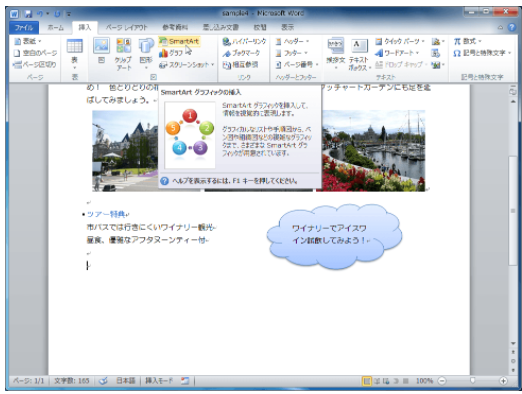Switch to the 表示 view tab
Image resolution: width=522 pixels, height=394 pixels.
[288, 27]
